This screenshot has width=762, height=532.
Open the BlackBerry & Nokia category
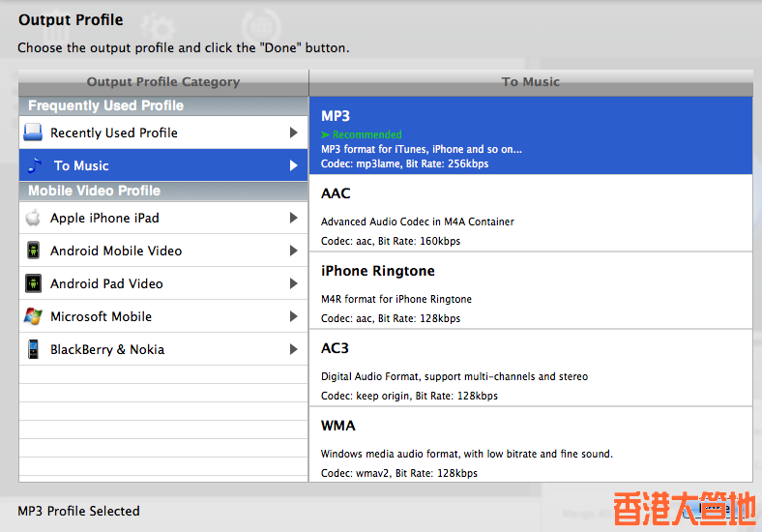click(x=163, y=349)
